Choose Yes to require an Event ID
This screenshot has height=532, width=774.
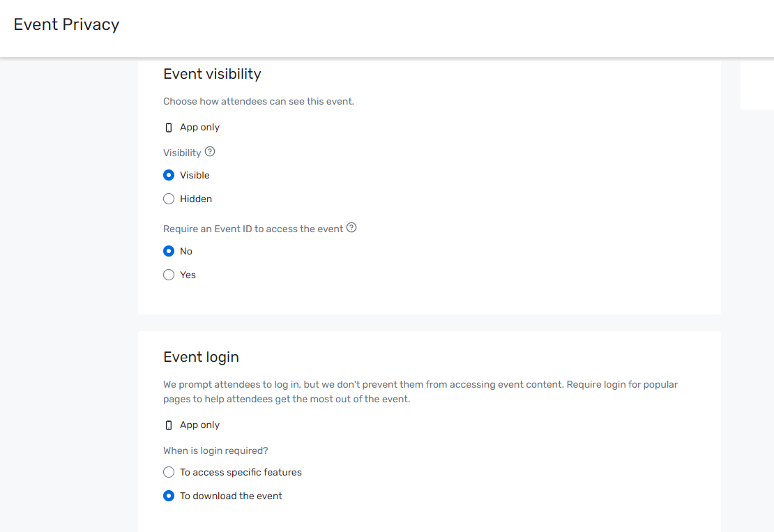click(x=169, y=275)
